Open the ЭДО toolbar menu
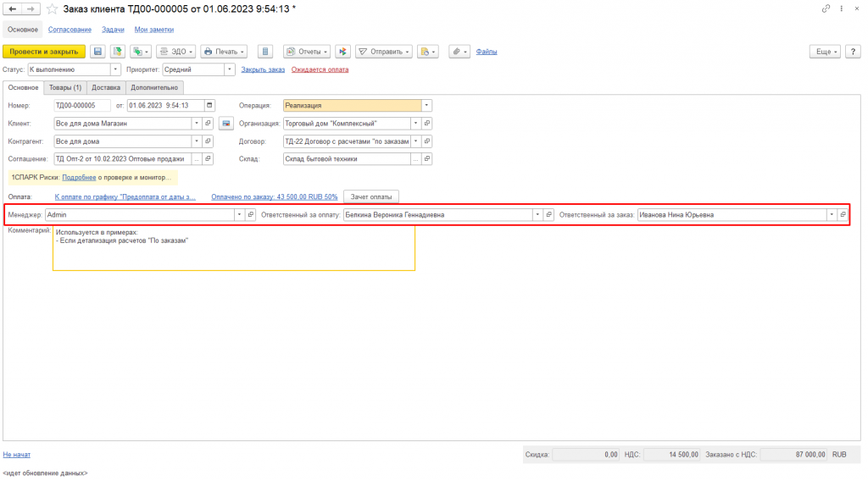Viewport: 868px width, 481px height. [176, 52]
